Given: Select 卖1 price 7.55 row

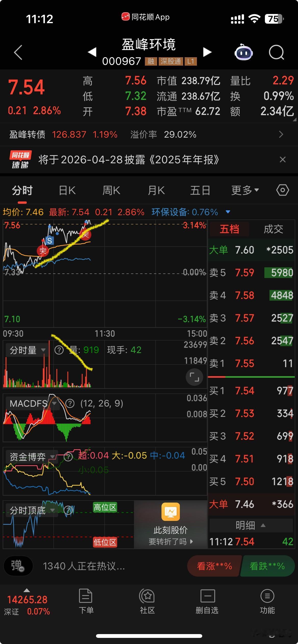Looking at the screenshot, I should pyautogui.click(x=251, y=363).
